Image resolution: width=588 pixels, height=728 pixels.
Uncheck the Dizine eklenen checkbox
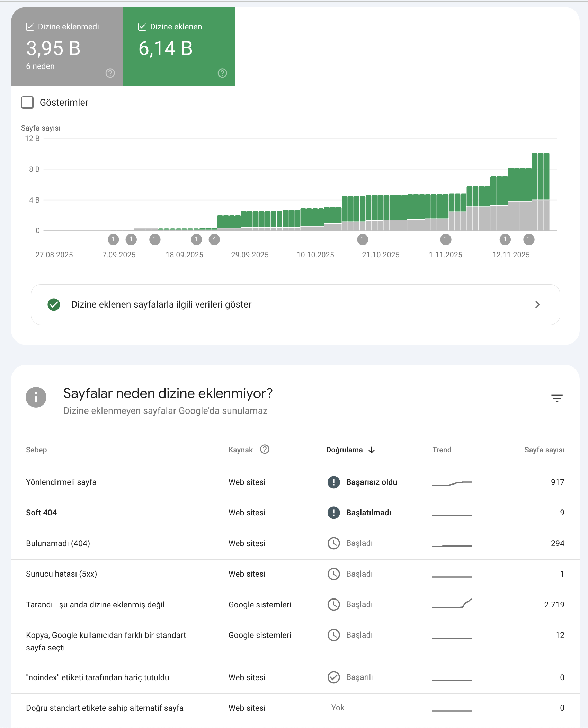142,27
